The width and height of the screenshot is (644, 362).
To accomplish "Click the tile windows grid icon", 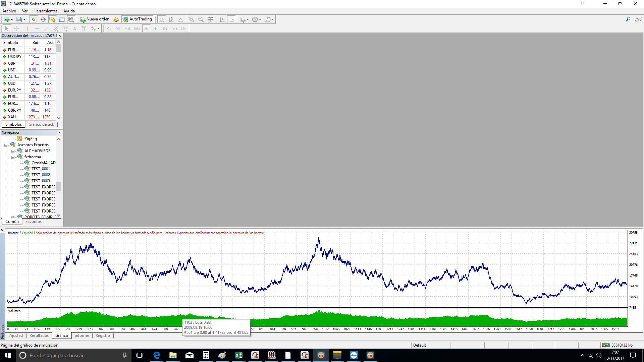I will click(x=210, y=19).
